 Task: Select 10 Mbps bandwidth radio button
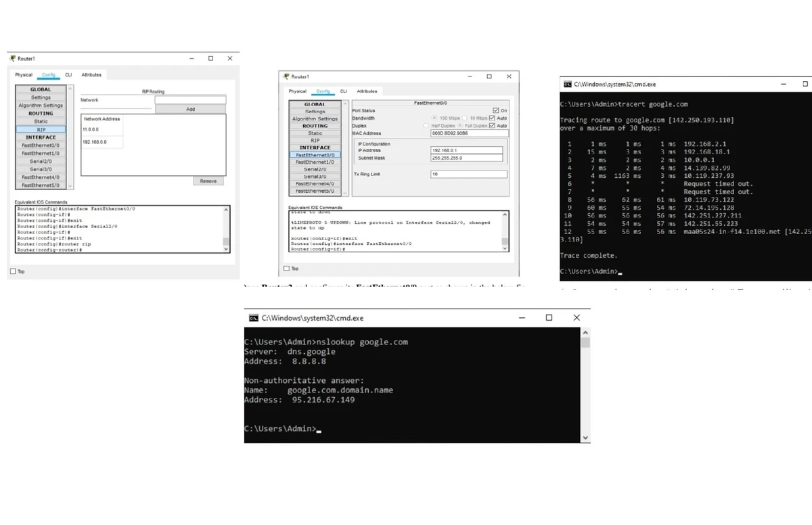point(465,118)
